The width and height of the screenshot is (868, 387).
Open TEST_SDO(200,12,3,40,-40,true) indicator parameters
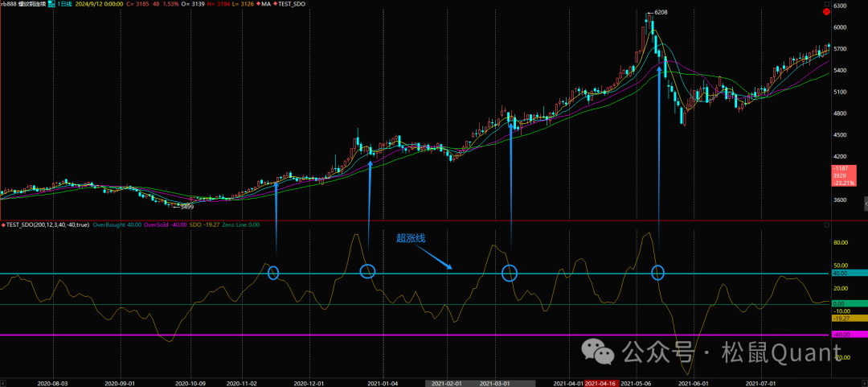click(48, 224)
